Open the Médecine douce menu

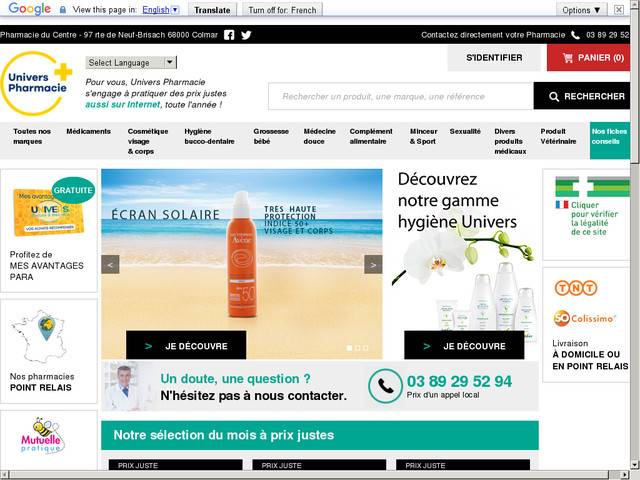320,136
